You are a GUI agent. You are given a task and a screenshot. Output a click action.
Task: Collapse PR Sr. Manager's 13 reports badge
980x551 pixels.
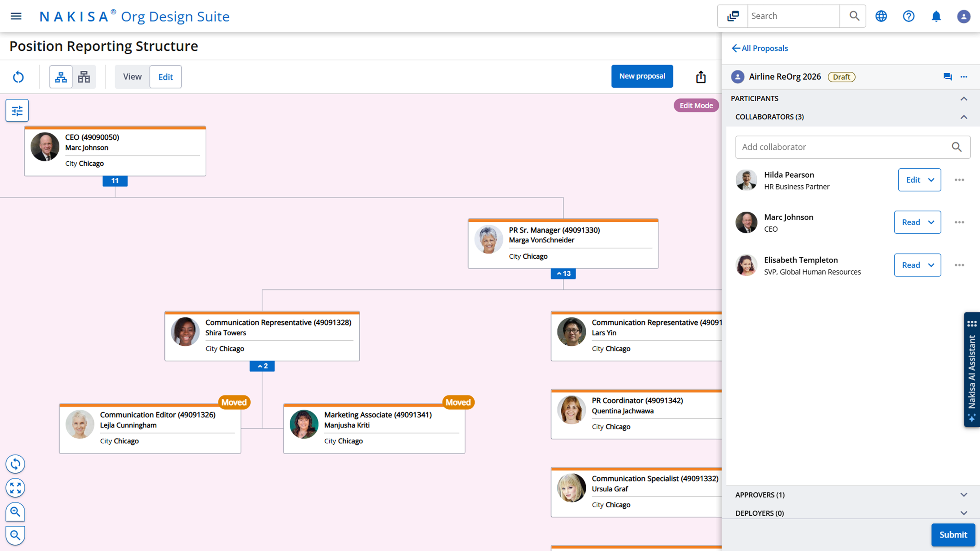pos(563,274)
